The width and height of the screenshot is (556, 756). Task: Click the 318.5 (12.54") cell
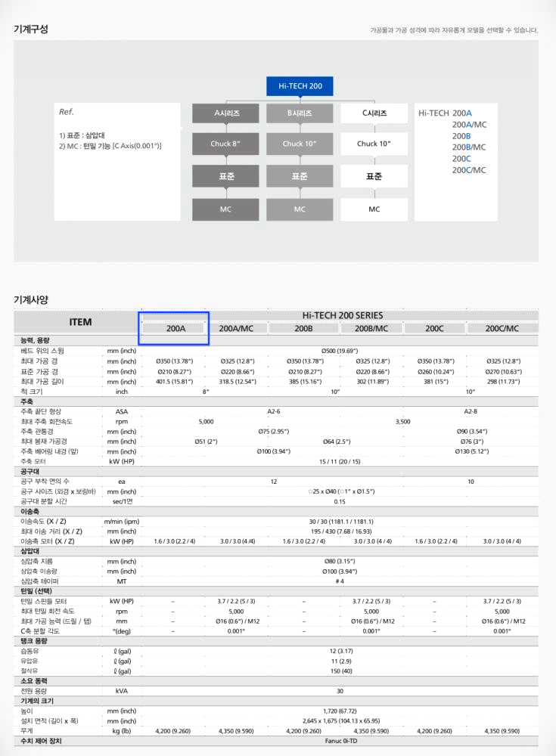pos(237,382)
